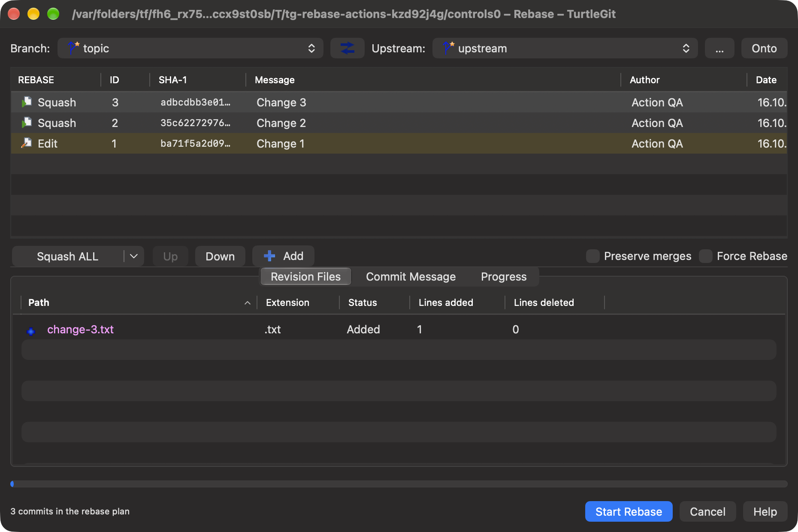
Task: Switch to the Progress tab
Action: 504,277
